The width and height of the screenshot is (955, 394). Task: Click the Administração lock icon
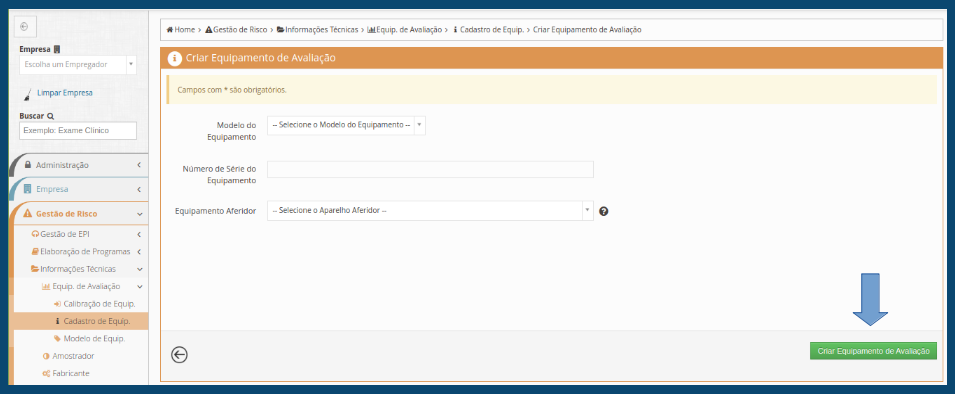27,165
